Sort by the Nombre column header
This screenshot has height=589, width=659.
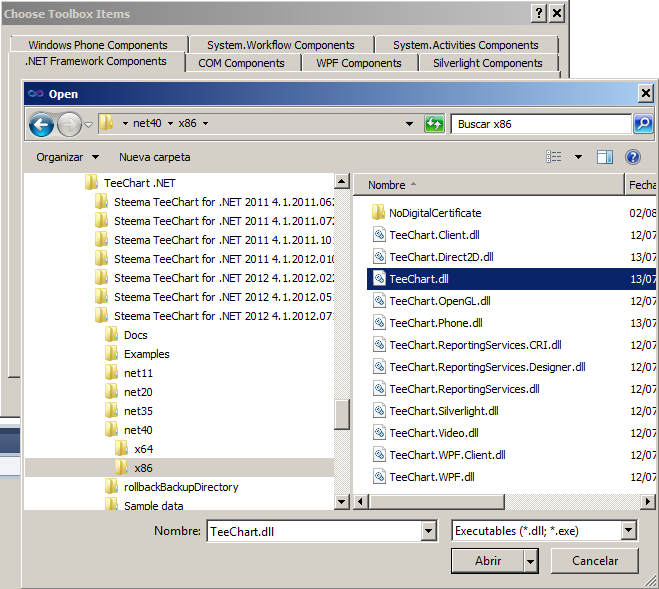click(488, 185)
